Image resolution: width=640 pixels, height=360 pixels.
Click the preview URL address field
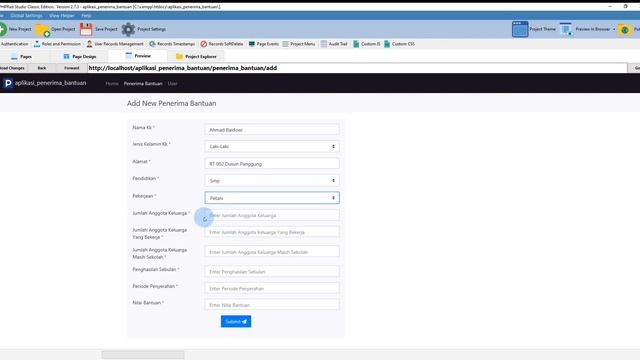click(357, 68)
